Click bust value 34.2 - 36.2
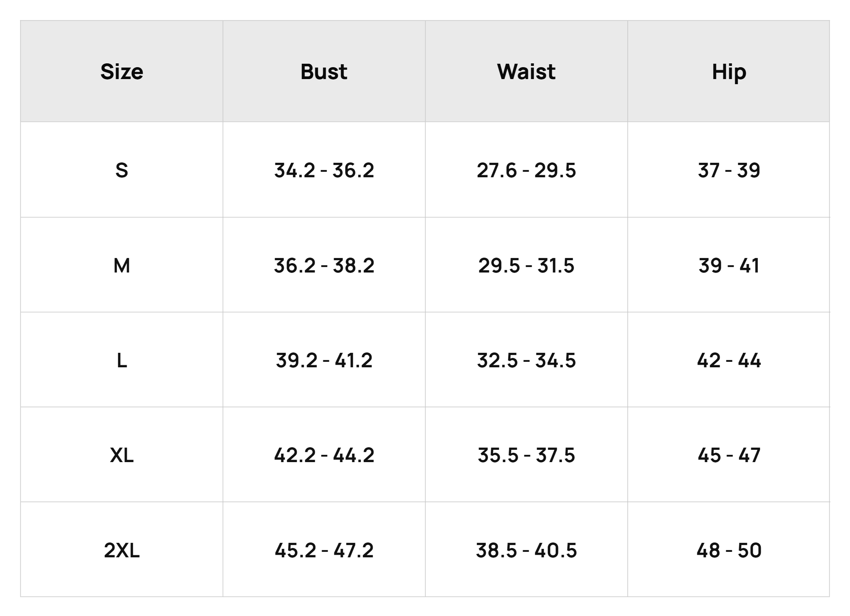The width and height of the screenshot is (850, 616). tap(324, 170)
